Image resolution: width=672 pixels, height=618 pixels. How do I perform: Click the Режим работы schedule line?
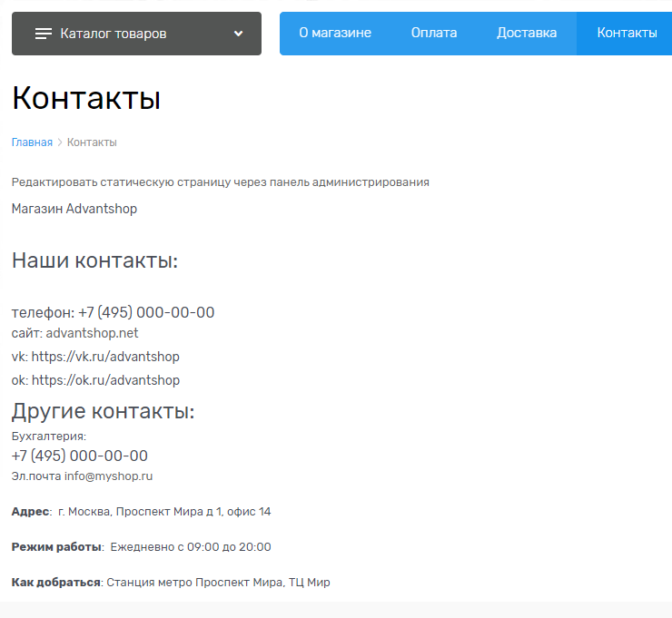tap(141, 547)
